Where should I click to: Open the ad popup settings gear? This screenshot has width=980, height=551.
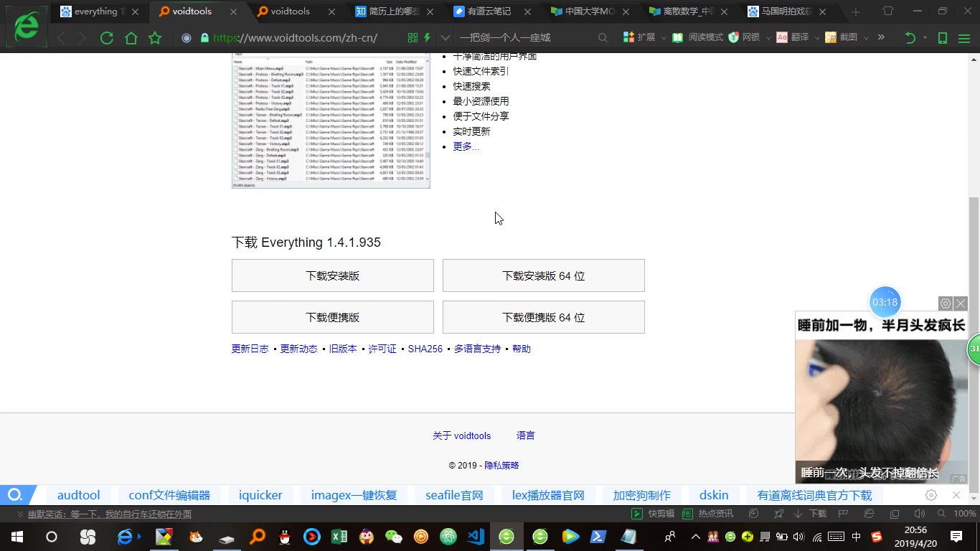coord(946,303)
